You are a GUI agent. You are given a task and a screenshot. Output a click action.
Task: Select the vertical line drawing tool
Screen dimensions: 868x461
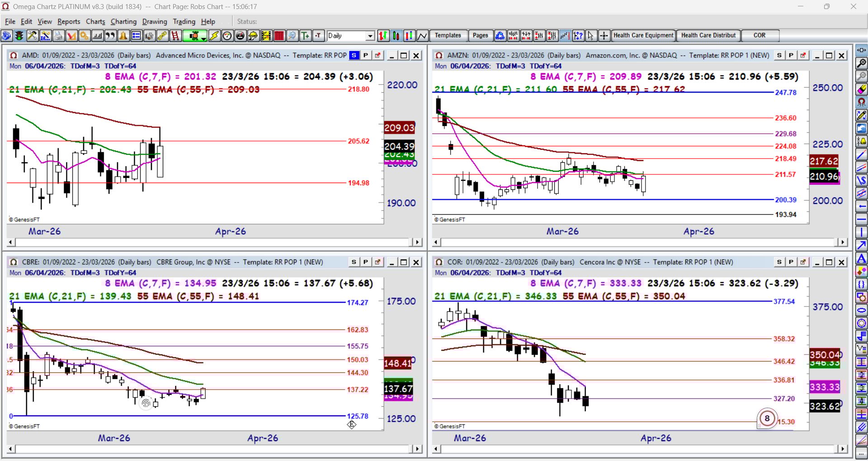click(x=861, y=233)
